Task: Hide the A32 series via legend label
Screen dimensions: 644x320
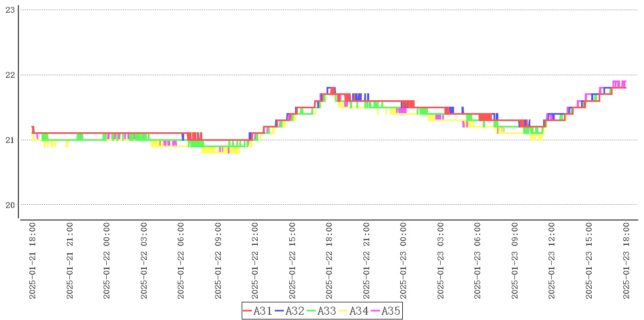Action: pos(295,311)
